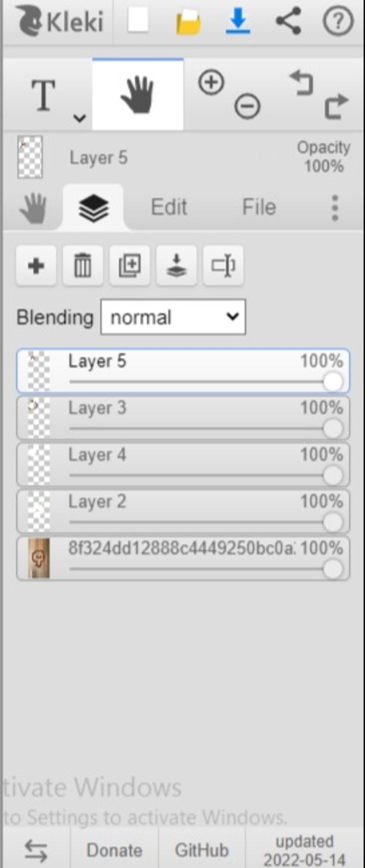Screen dimensions: 365x868
Task: Switch to the Edit tab
Action: (169, 207)
